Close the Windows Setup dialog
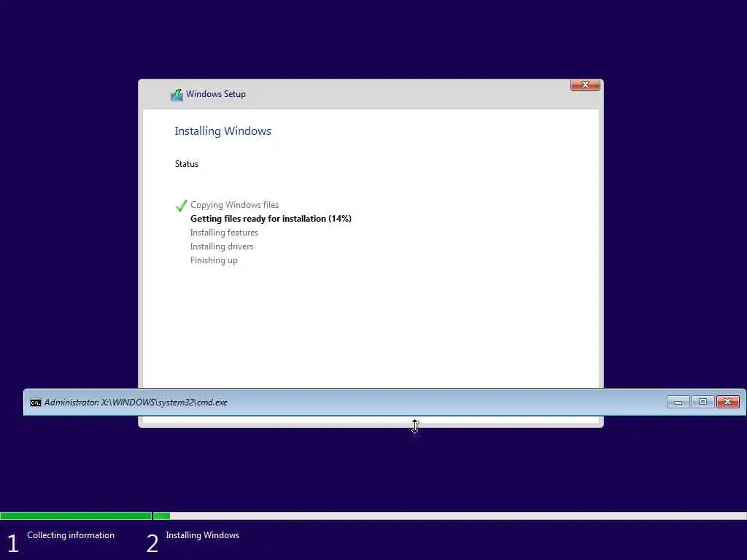 pos(585,85)
